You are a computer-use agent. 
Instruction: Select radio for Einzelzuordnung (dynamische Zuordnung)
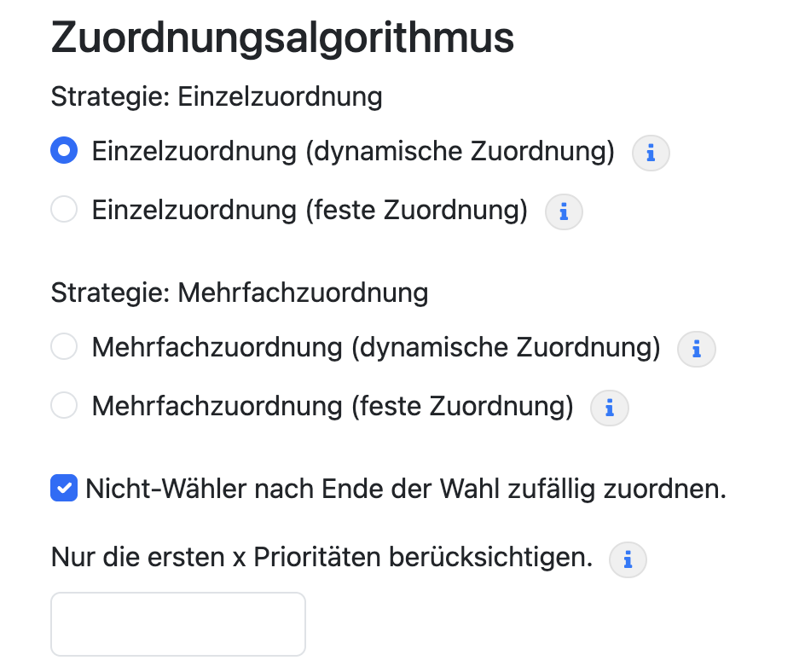pyautogui.click(x=64, y=150)
